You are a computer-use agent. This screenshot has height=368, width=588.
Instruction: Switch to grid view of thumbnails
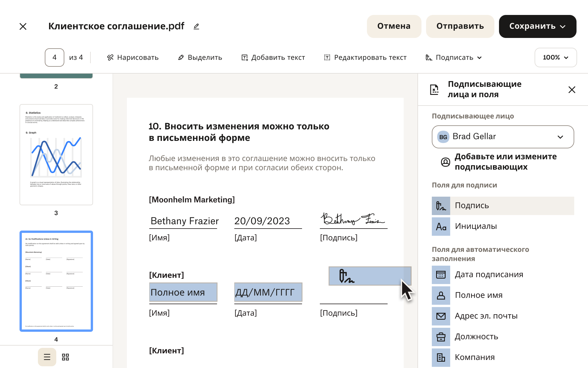click(65, 357)
